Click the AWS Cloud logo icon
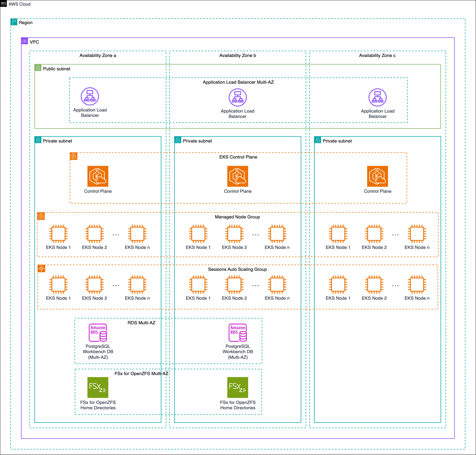 point(3,3)
